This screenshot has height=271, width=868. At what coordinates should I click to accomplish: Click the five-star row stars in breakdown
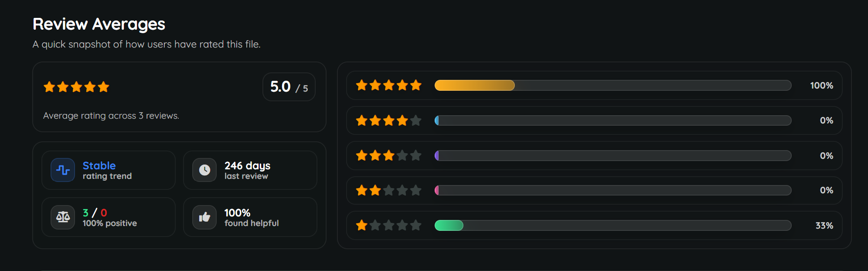click(388, 85)
